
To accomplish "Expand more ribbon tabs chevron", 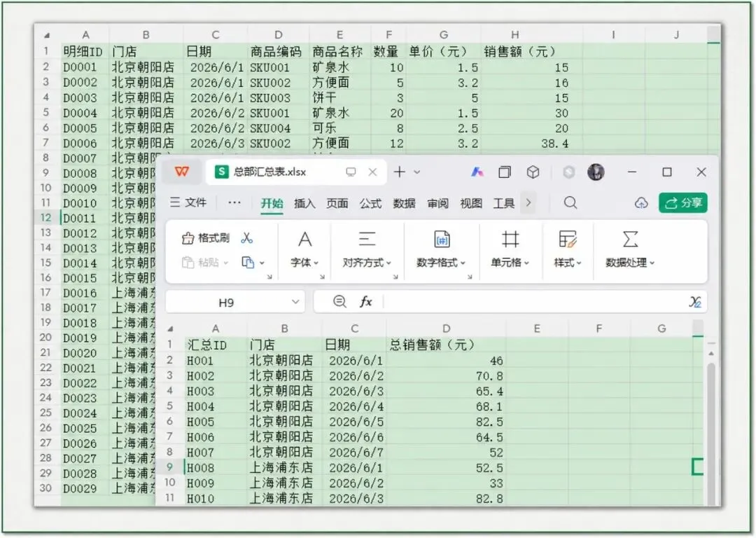I will click(528, 203).
